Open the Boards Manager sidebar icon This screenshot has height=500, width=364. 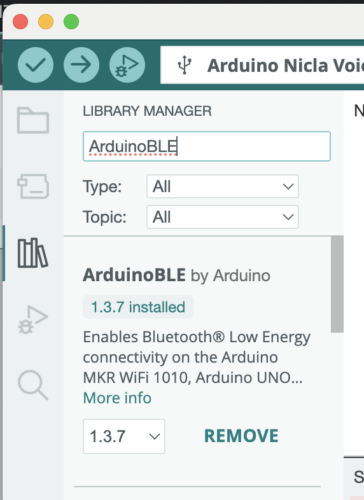33,186
